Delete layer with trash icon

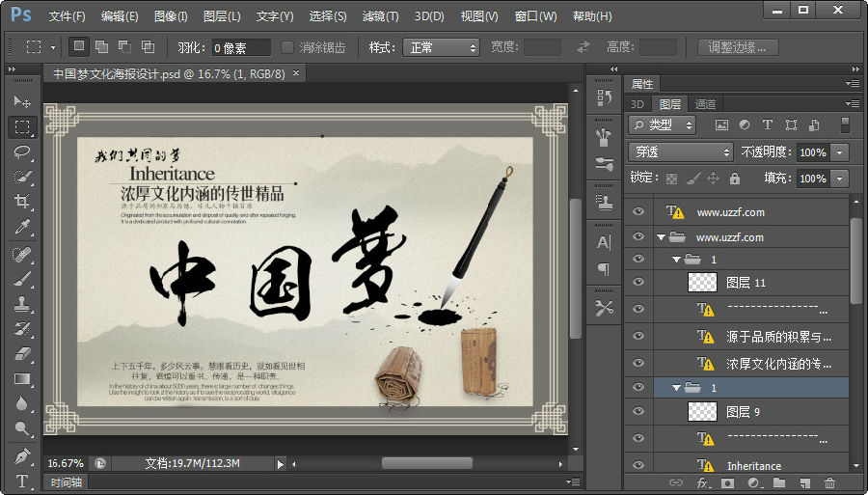[x=829, y=482]
